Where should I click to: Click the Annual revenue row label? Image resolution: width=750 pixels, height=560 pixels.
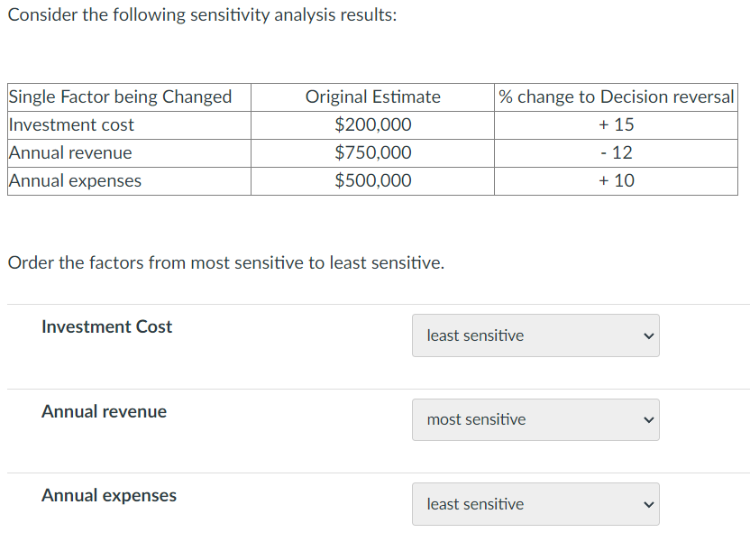click(x=104, y=411)
